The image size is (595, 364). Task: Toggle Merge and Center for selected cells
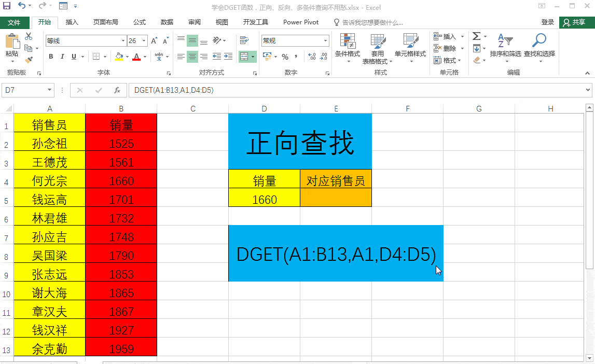[244, 57]
